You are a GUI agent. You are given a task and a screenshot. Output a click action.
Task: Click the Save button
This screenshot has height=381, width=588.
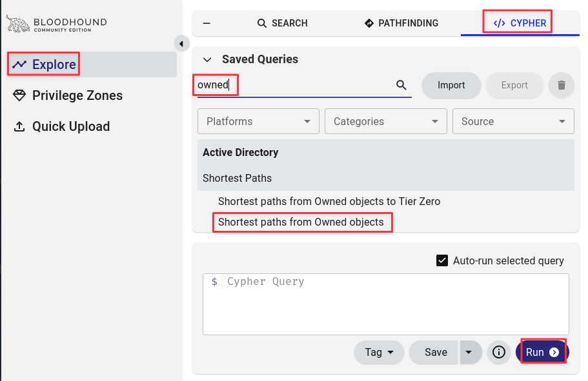point(434,352)
